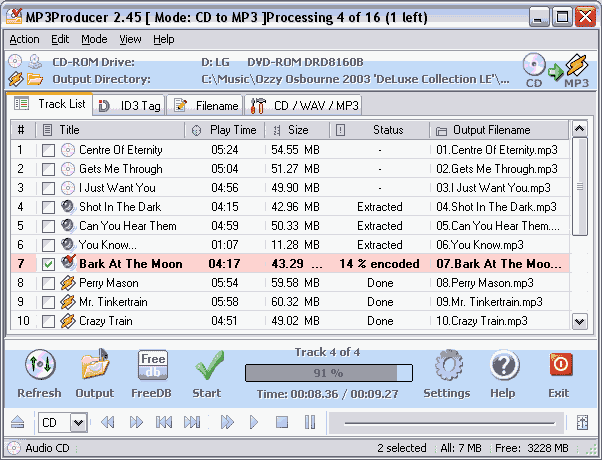Uncheck the Bark At The Moon checkbox
This screenshot has width=602, height=460.
[x=48, y=264]
